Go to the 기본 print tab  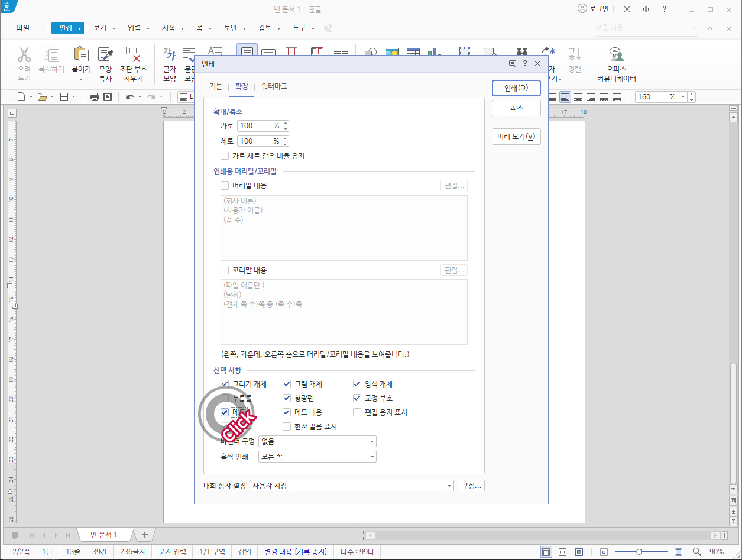[x=215, y=85]
